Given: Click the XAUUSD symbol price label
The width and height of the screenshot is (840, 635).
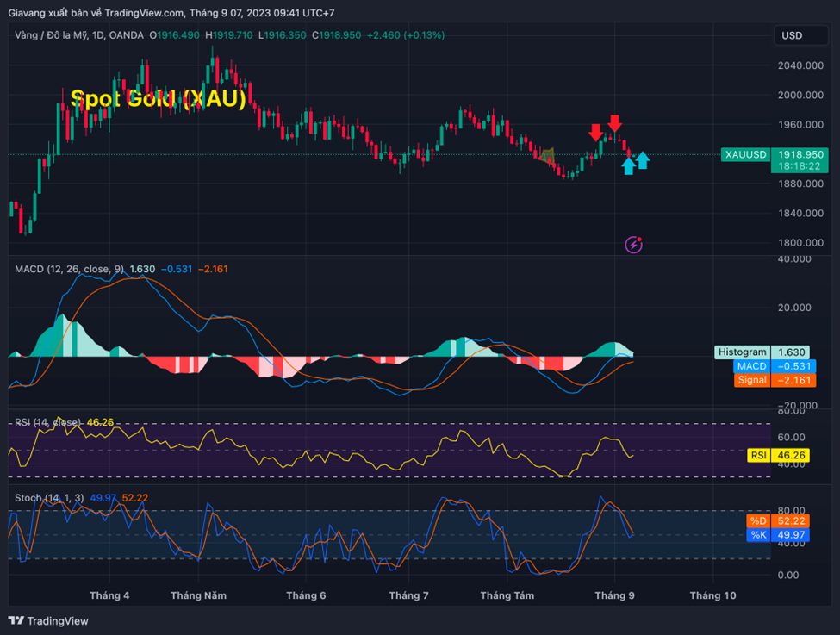Looking at the screenshot, I should point(745,154).
